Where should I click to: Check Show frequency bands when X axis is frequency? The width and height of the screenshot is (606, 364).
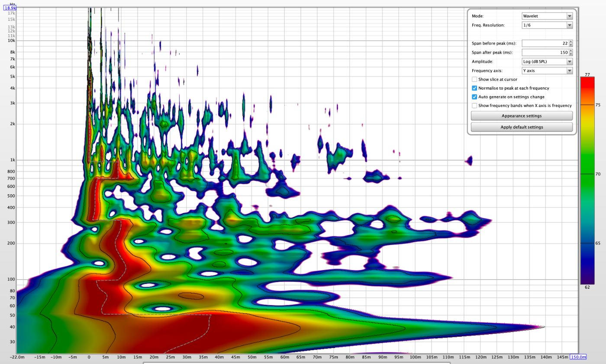pos(474,106)
